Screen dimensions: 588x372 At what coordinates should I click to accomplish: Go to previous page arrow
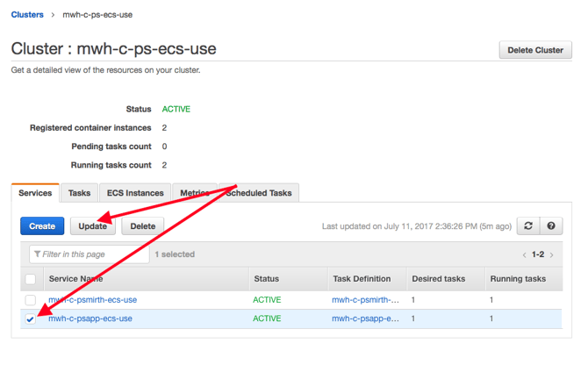tap(525, 255)
